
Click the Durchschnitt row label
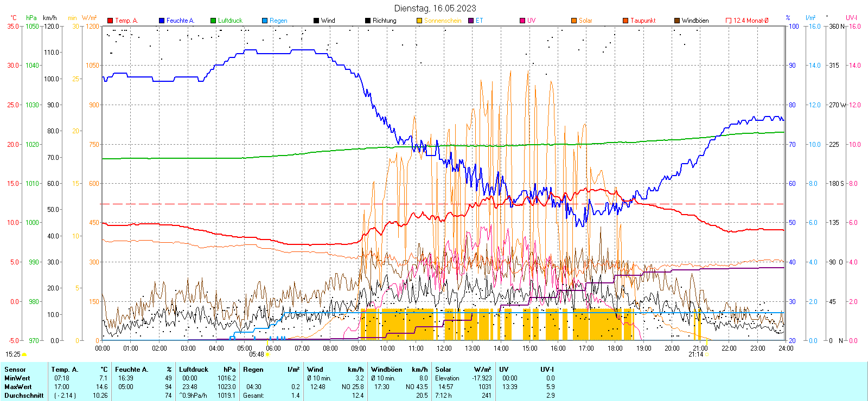tap(24, 396)
